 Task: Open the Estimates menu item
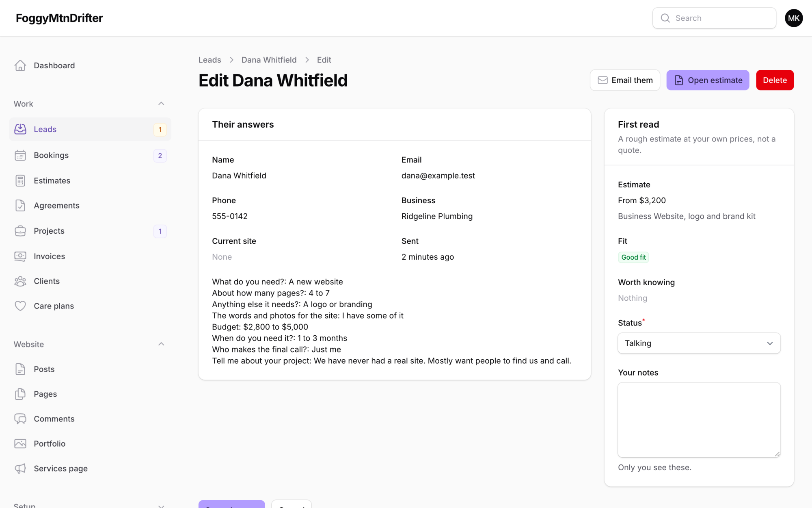(90, 180)
